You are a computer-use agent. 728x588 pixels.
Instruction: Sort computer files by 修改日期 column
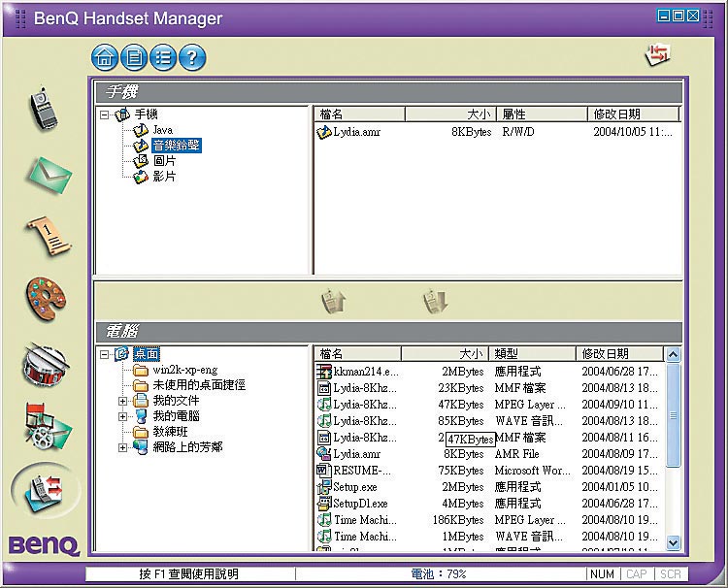click(619, 354)
